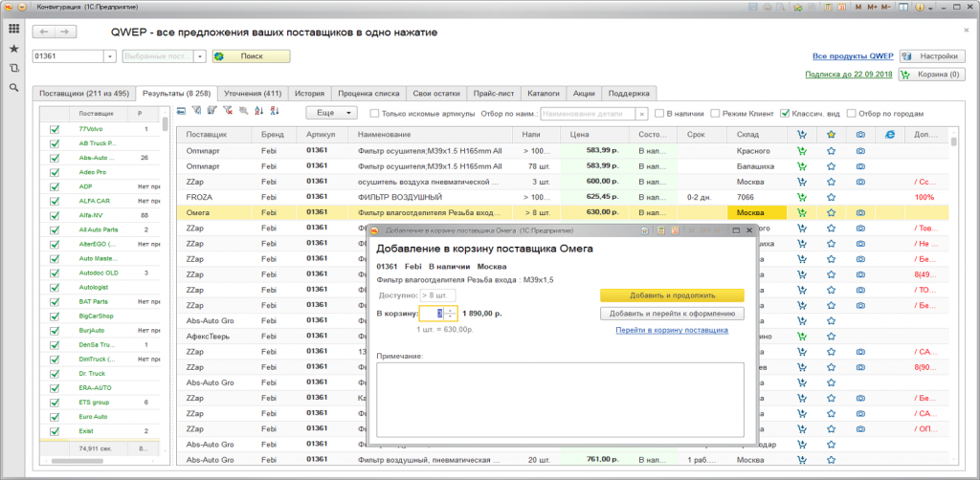The image size is (980, 480).
Task: Open the calendar icon in title bar
Action: (840, 7)
